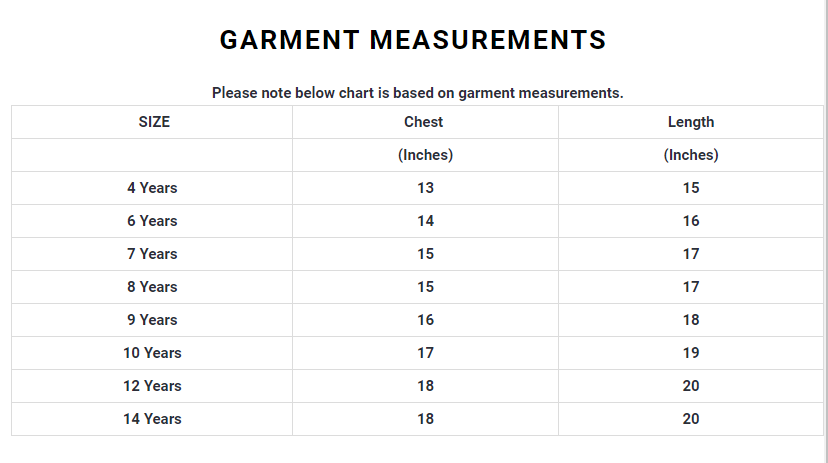Select chest value 14 in 6 Years row
Image resolution: width=828 pixels, height=463 pixels.
point(426,221)
